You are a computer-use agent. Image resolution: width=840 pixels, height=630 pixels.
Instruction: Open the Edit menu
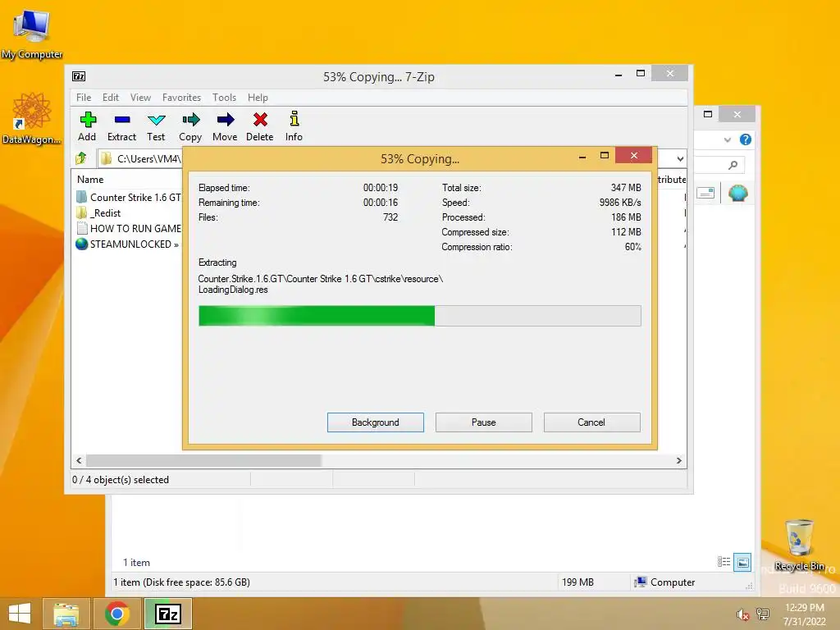click(111, 98)
